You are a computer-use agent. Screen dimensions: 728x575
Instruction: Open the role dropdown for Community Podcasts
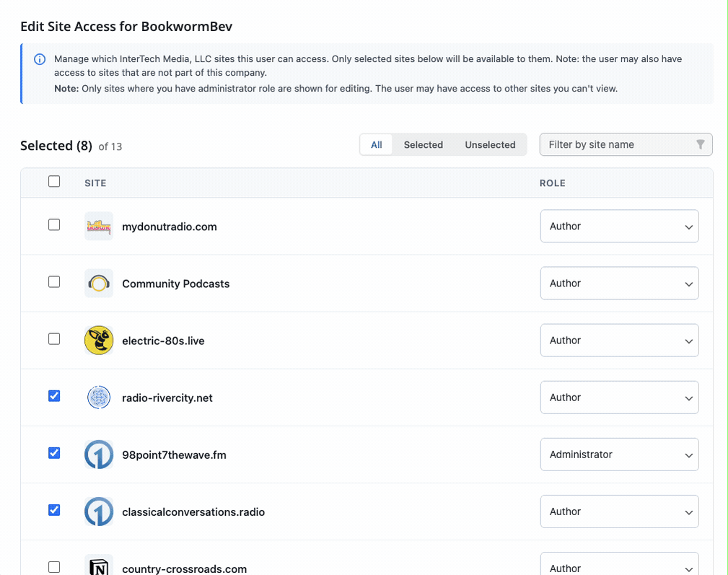point(619,284)
